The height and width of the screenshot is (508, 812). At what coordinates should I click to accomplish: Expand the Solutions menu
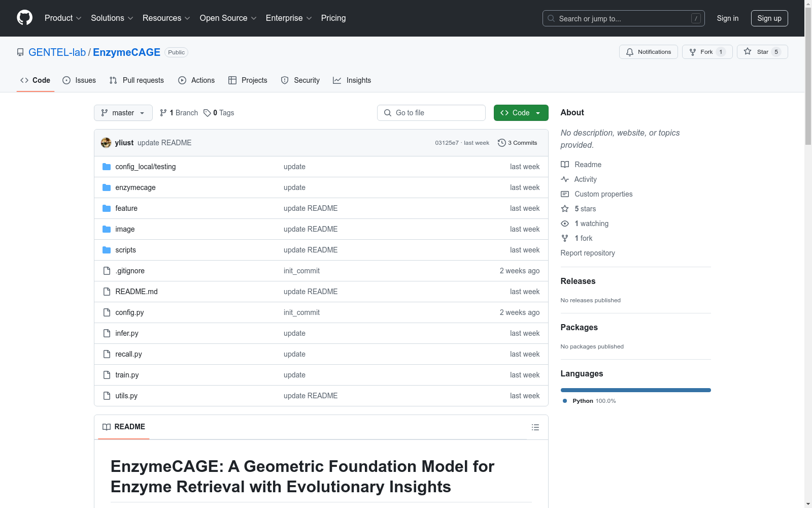click(112, 18)
